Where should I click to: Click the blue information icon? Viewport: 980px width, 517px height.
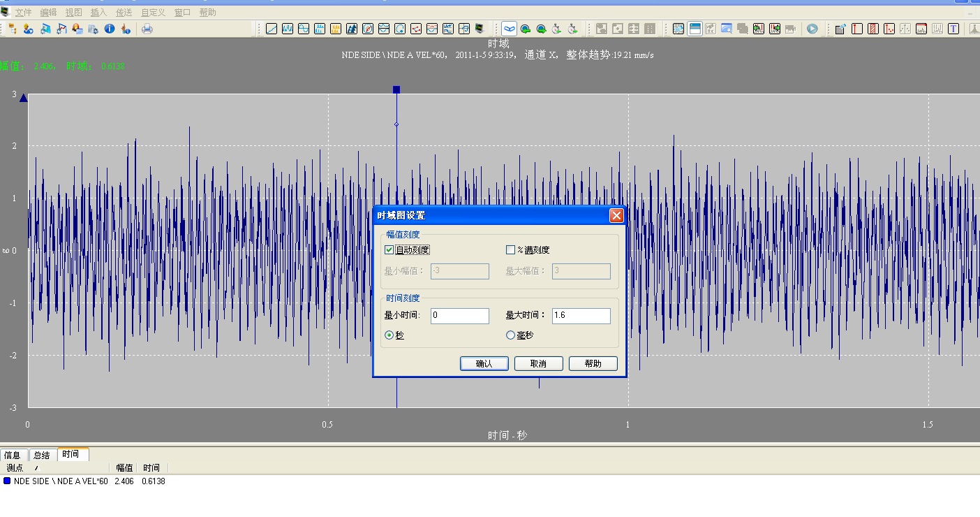click(110, 29)
